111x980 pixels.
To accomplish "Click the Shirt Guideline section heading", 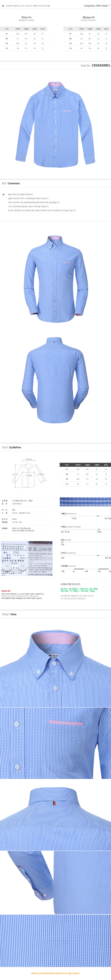I will (x=11, y=447).
